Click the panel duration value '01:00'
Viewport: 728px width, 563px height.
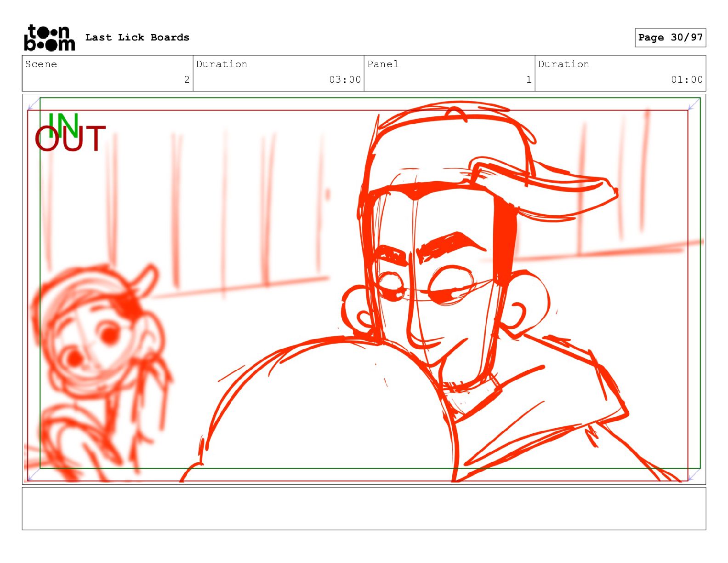tap(687, 80)
